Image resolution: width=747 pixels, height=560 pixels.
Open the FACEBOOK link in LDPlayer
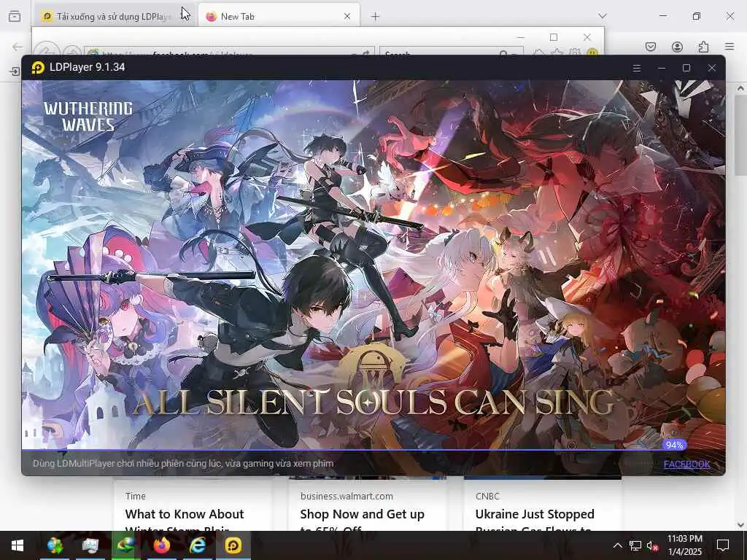[x=686, y=464]
